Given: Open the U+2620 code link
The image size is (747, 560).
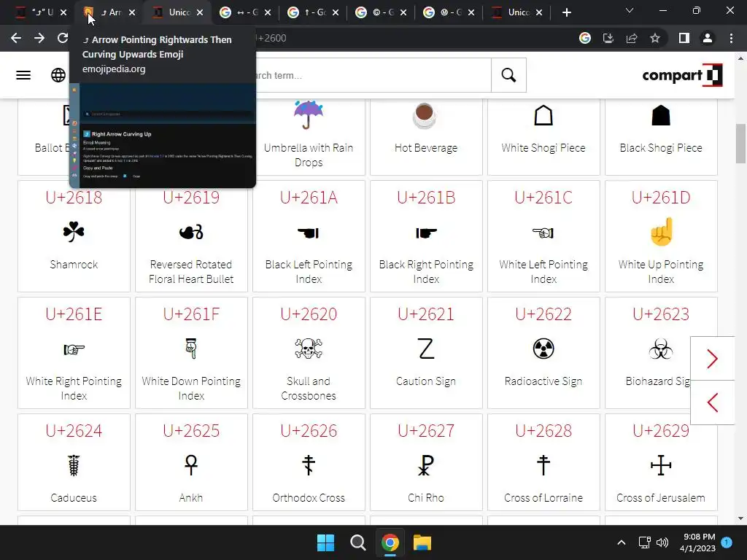Looking at the screenshot, I should [309, 314].
